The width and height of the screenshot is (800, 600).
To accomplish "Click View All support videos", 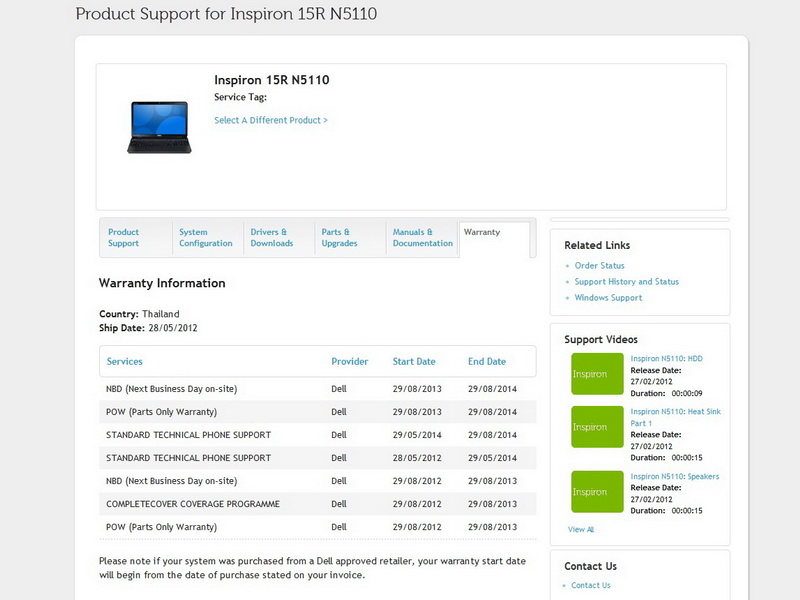I will click(581, 530).
